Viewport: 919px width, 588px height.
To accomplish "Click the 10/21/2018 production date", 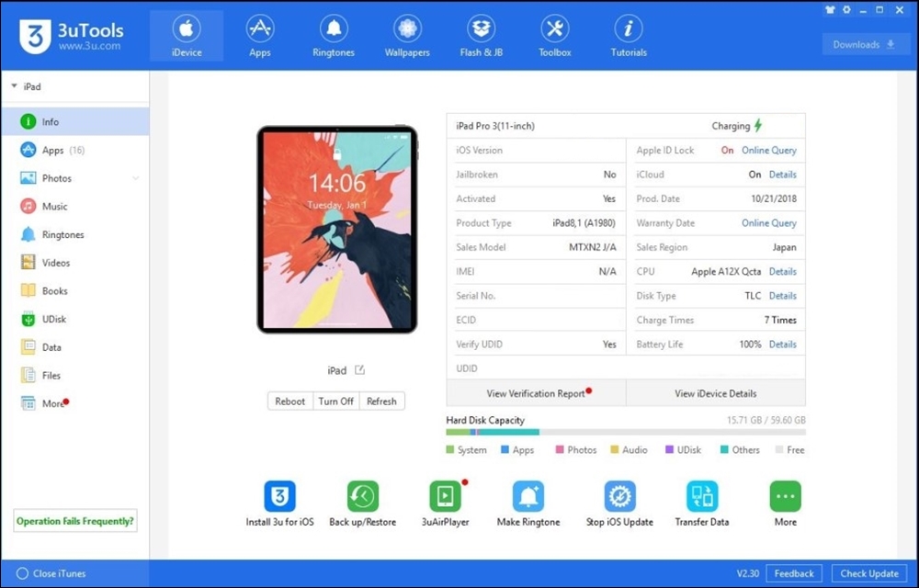I will [x=774, y=198].
